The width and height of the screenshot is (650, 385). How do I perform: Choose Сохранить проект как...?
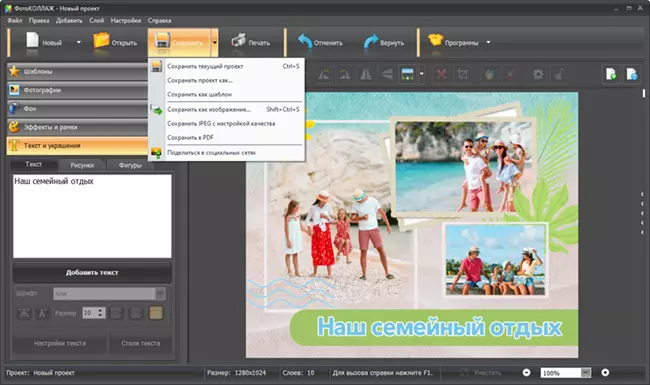pyautogui.click(x=226, y=80)
